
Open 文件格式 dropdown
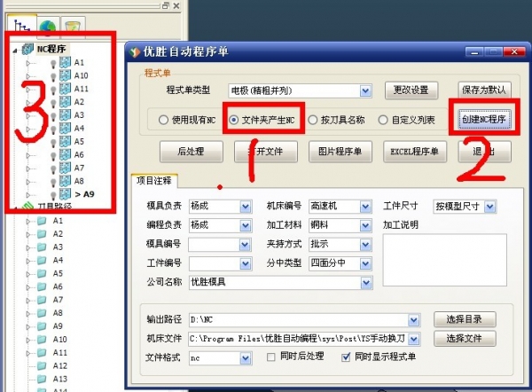[x=246, y=358]
